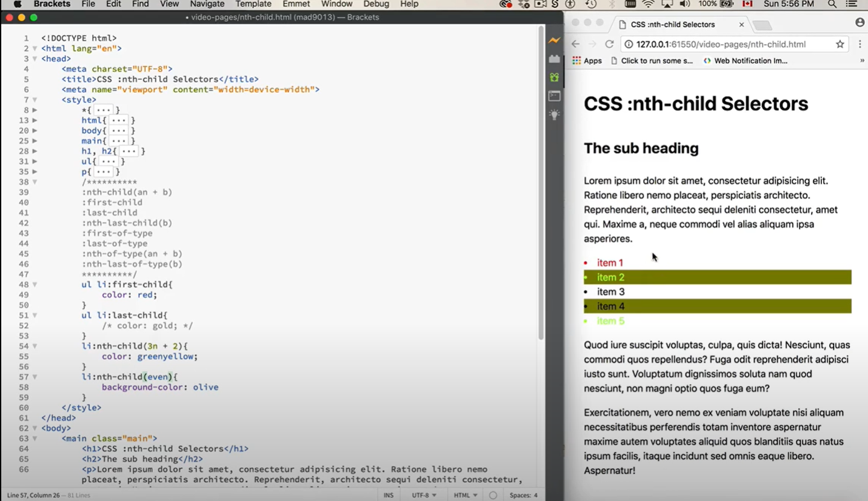The width and height of the screenshot is (868, 501).
Task: Open the File menu
Action: click(x=88, y=4)
